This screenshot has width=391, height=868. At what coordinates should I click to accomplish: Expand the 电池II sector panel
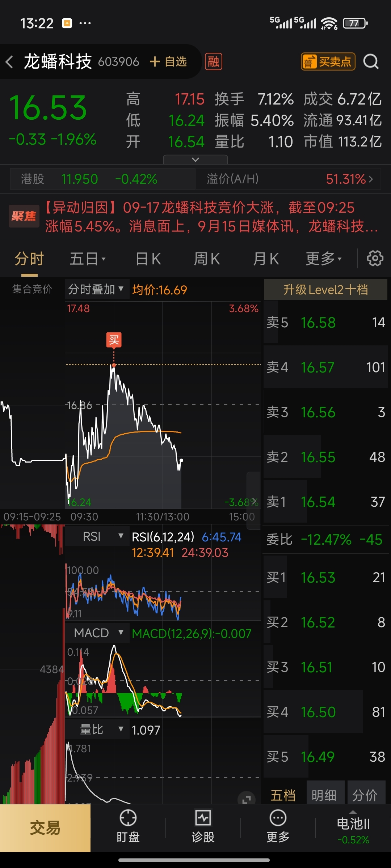click(353, 827)
